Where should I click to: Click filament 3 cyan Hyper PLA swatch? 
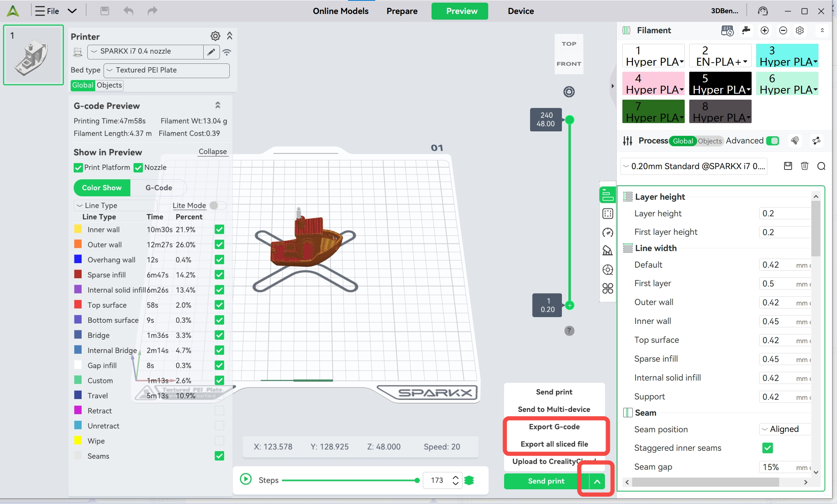pos(787,56)
